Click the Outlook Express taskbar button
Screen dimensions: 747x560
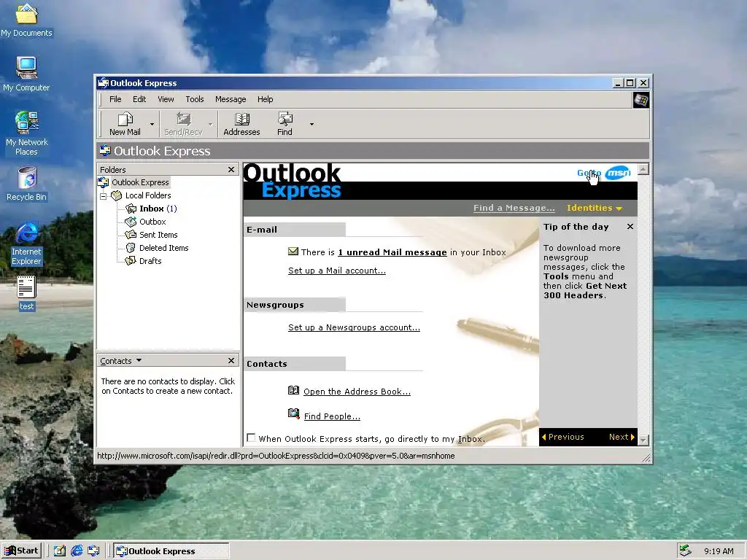point(171,551)
